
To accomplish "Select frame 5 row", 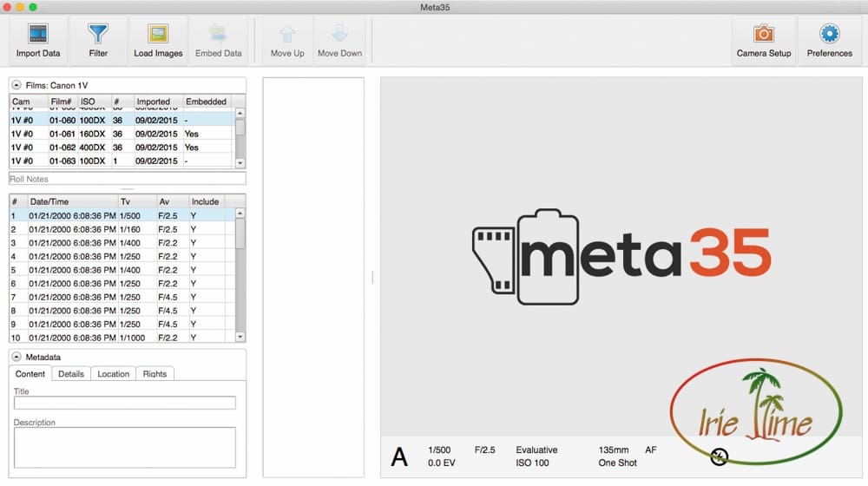I will pyautogui.click(x=122, y=270).
